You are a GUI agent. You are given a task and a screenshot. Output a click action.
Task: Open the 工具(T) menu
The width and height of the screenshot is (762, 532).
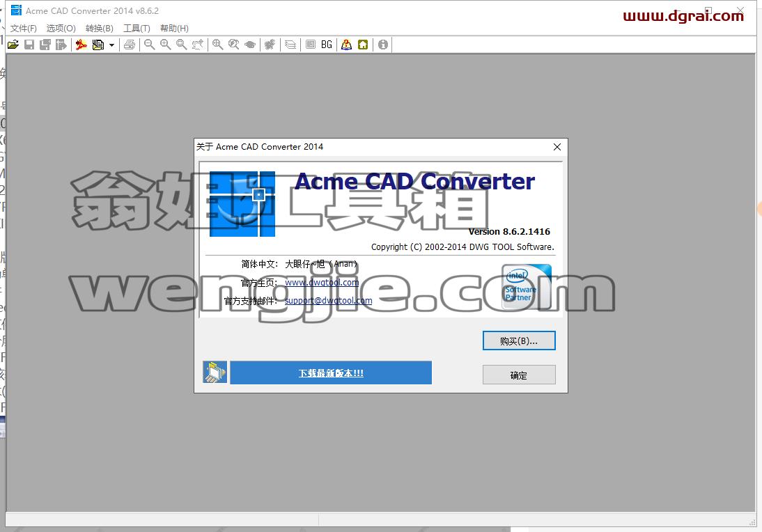pos(137,28)
